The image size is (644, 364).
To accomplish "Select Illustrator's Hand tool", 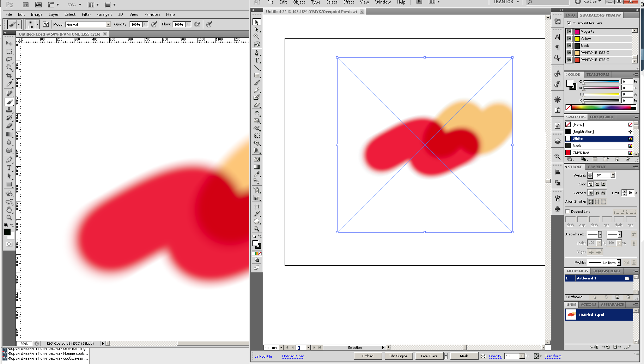I will coord(257,221).
